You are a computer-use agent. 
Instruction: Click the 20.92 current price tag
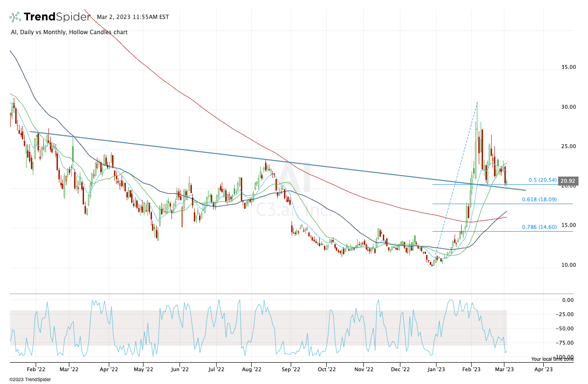[x=568, y=181]
